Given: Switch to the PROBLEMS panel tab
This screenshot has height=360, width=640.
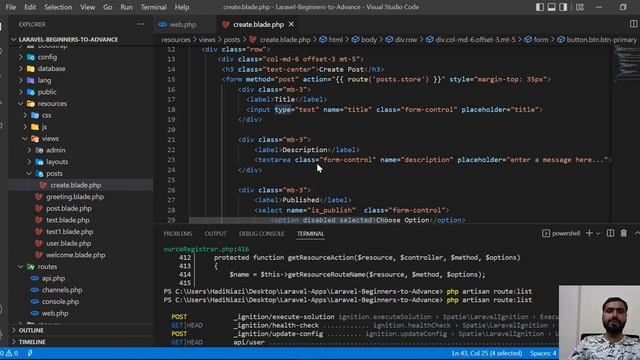Looking at the screenshot, I should coord(178,234).
